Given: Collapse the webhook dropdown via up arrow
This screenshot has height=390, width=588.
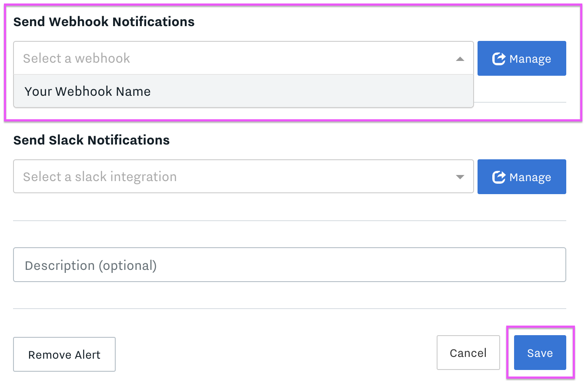Looking at the screenshot, I should (x=460, y=59).
